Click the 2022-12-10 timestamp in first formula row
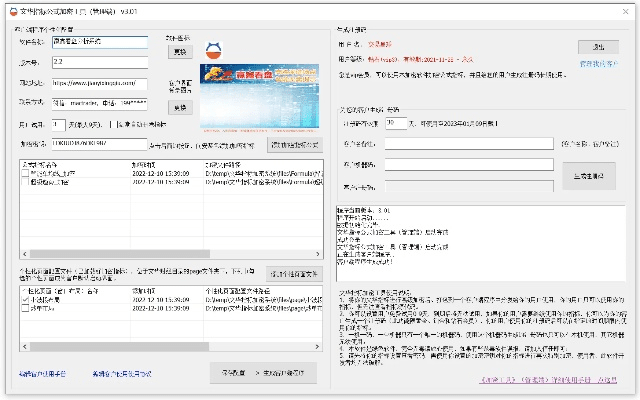Image resolution: width=640 pixels, height=400 pixels. click(x=161, y=173)
